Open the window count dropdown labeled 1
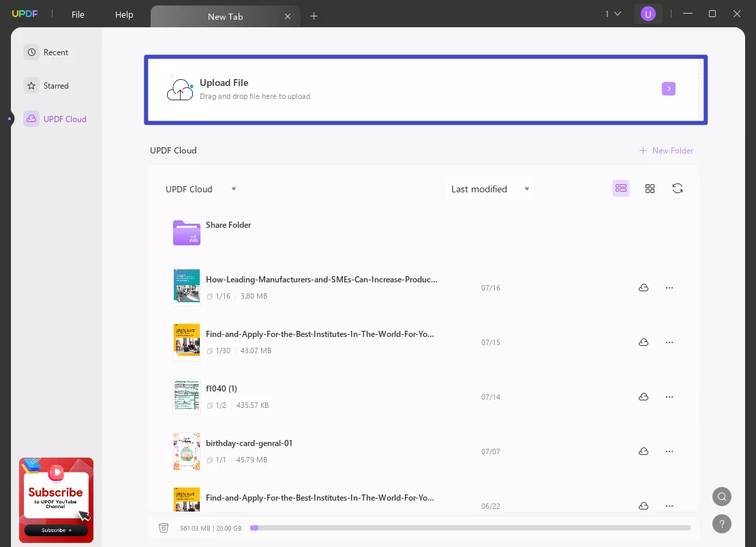This screenshot has height=547, width=756. point(613,14)
